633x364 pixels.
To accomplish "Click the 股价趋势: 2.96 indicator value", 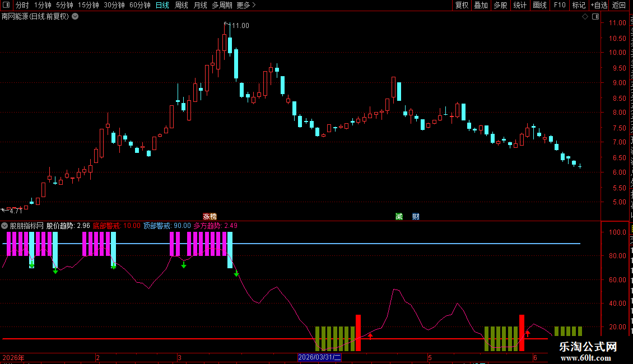I will 68,226.
